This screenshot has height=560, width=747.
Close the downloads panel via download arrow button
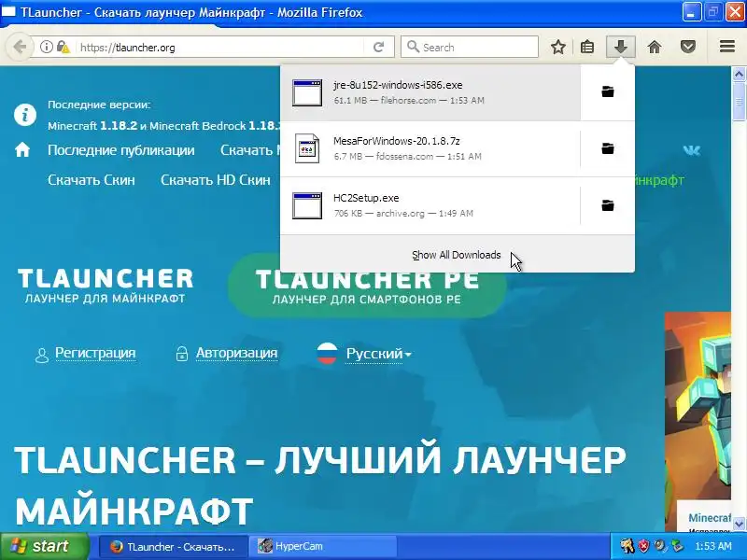click(x=620, y=48)
